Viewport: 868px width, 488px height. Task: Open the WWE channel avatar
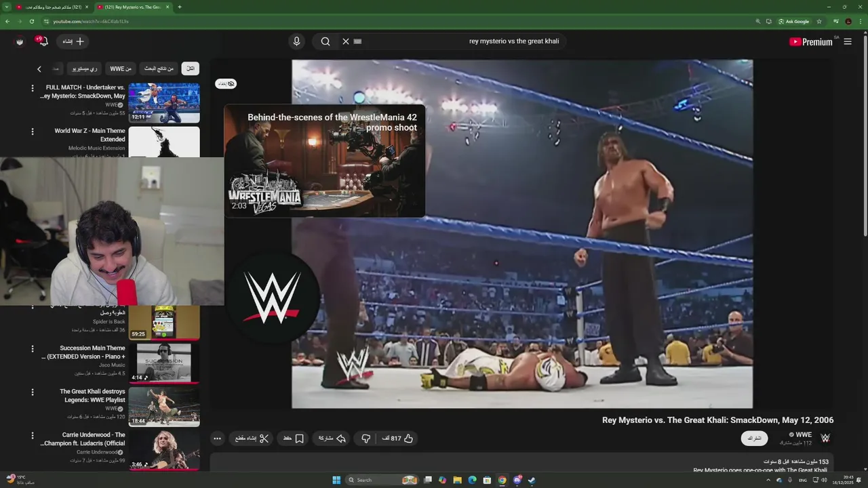825,439
